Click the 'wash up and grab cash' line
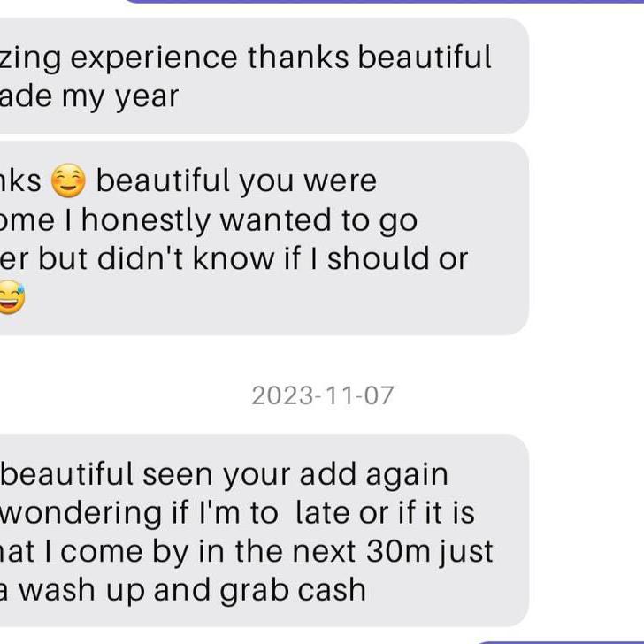The width and height of the screenshot is (644, 644). tap(183, 589)
